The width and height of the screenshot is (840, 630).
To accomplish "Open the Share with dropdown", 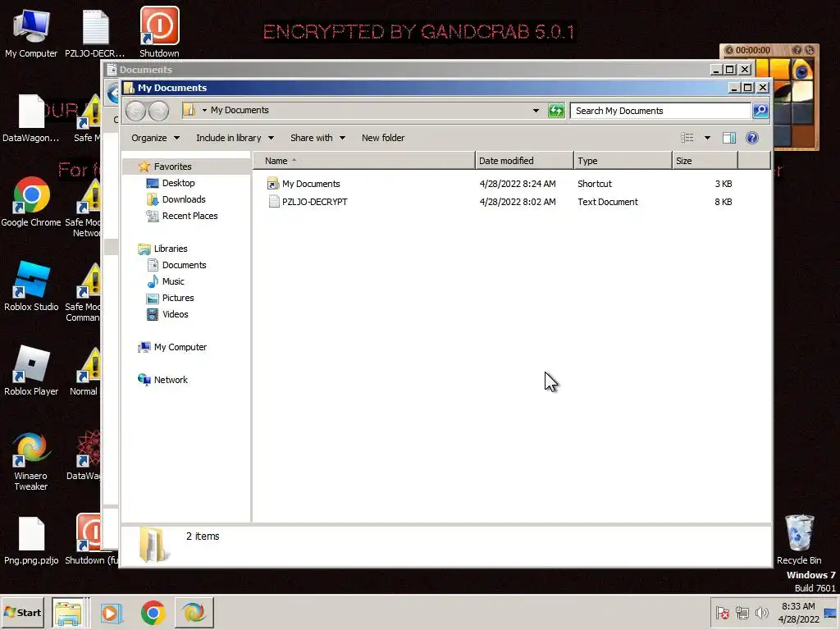I will tap(317, 138).
